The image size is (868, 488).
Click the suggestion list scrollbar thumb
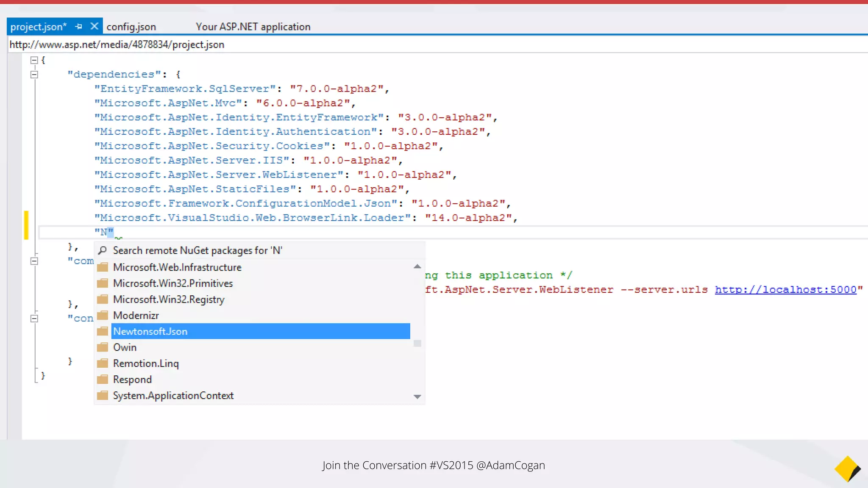pos(417,344)
